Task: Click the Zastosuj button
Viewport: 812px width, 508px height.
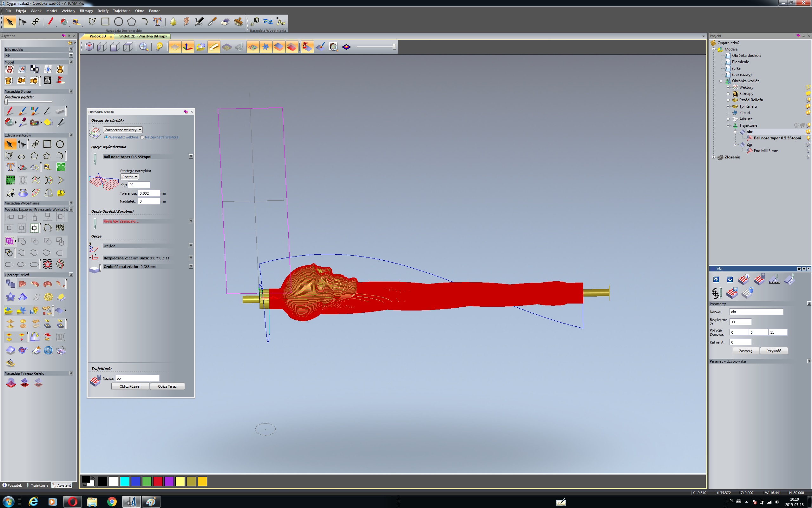Action: [x=746, y=351]
